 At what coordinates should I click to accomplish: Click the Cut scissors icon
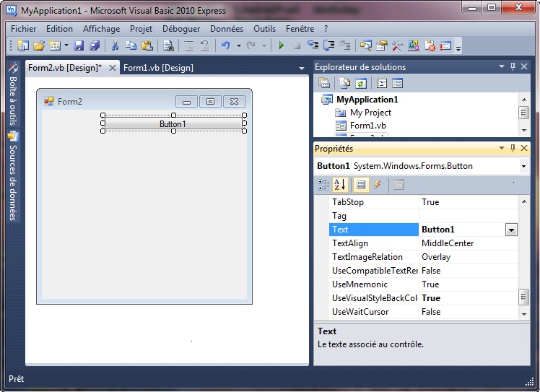coord(115,45)
